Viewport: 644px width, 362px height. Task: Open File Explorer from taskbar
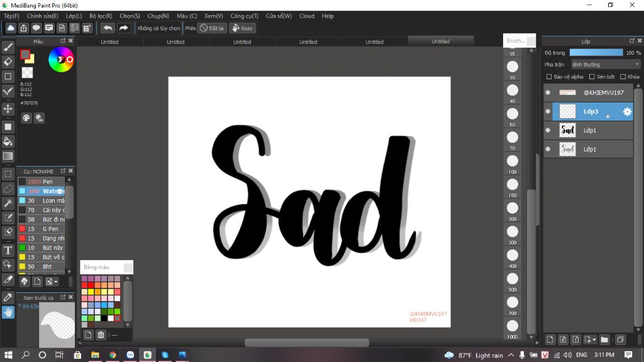[x=95, y=355]
